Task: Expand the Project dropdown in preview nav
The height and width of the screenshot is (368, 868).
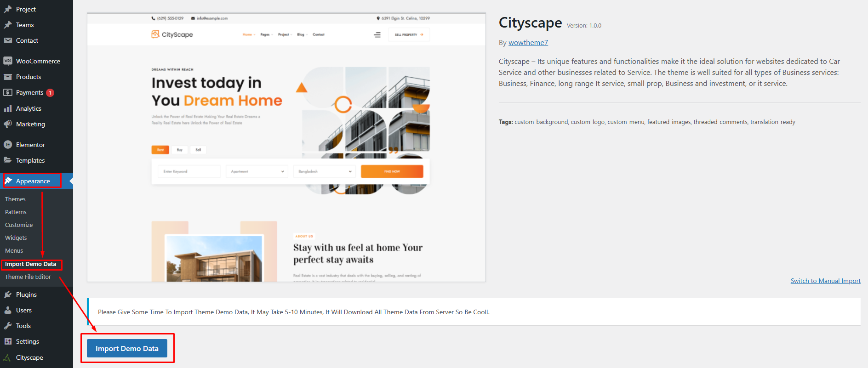Action: pos(285,34)
